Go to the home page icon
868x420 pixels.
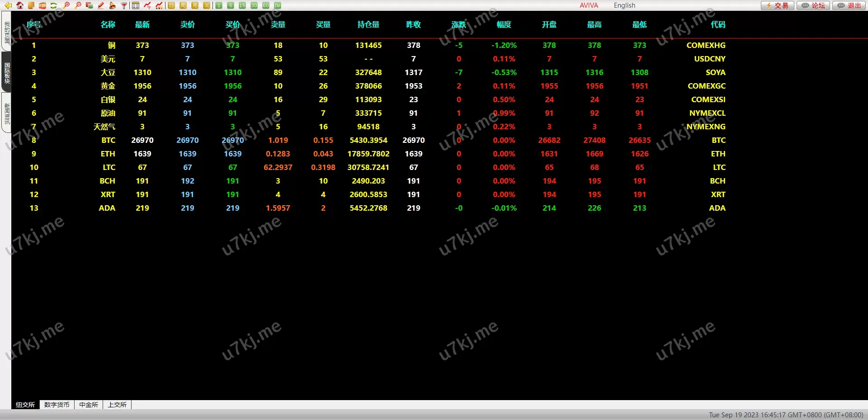click(x=19, y=5)
